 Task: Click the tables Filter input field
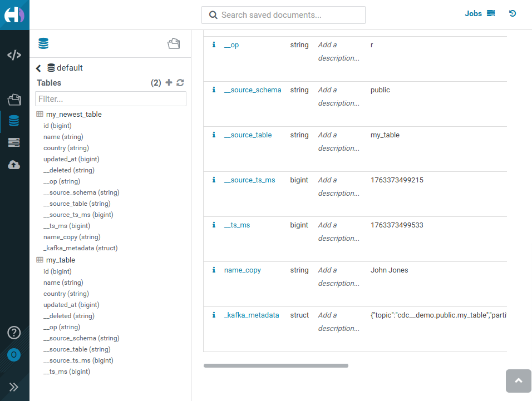pos(110,99)
